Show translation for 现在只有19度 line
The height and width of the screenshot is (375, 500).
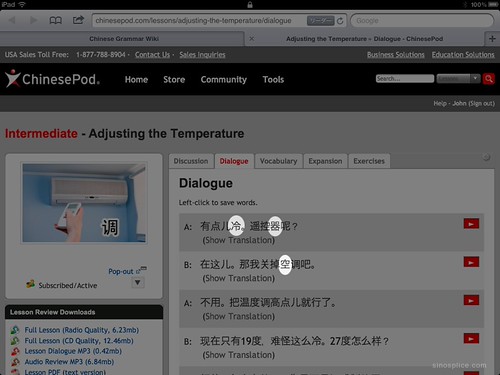click(x=239, y=355)
